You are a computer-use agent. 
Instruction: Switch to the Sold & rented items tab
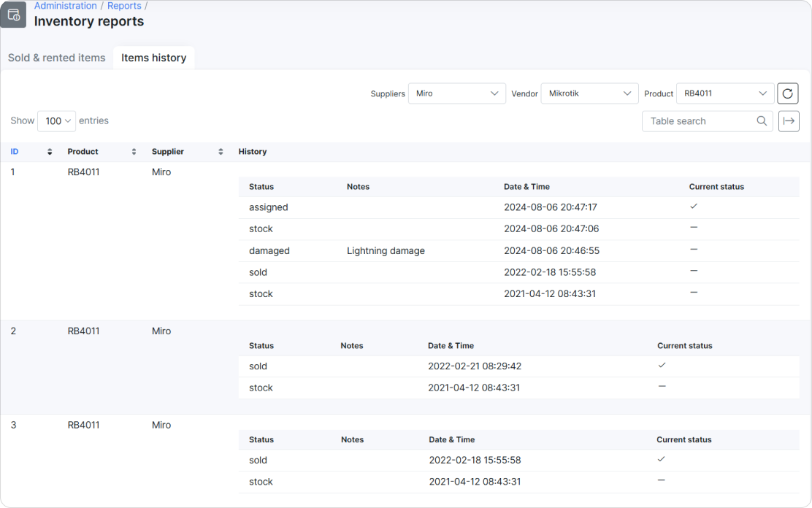tap(56, 58)
